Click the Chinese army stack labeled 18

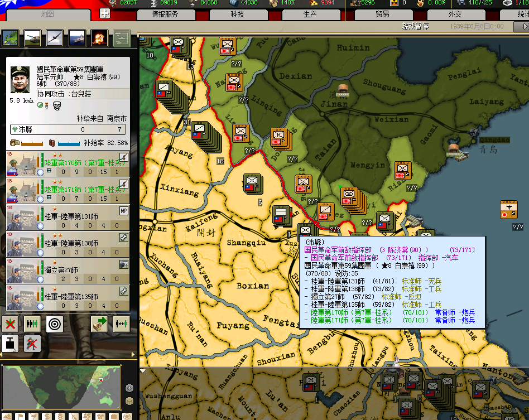[206, 137]
